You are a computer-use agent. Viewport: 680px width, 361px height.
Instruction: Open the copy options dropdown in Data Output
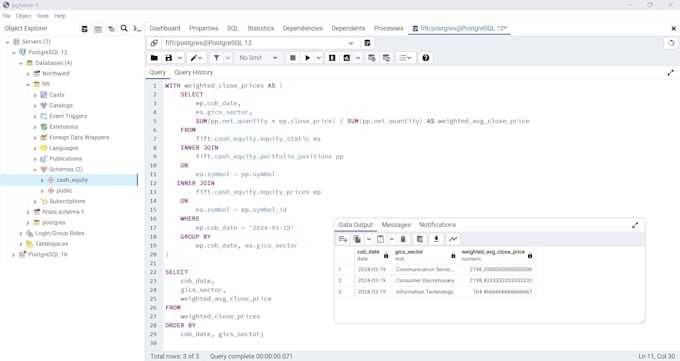coord(369,239)
